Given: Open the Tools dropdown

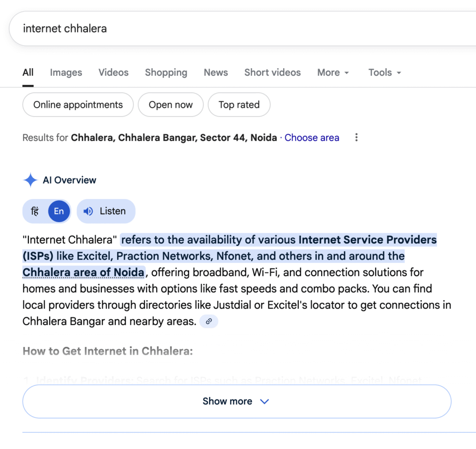Looking at the screenshot, I should (384, 73).
